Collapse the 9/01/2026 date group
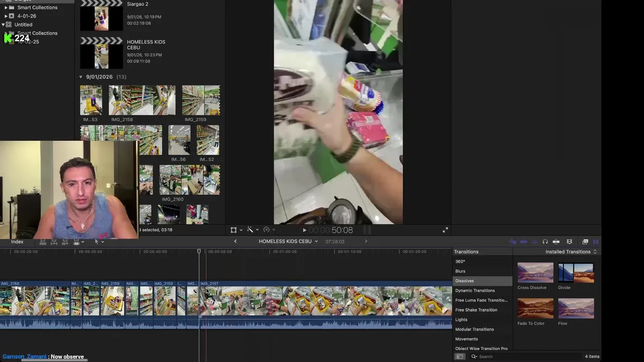This screenshot has width=644, height=362. point(80,77)
